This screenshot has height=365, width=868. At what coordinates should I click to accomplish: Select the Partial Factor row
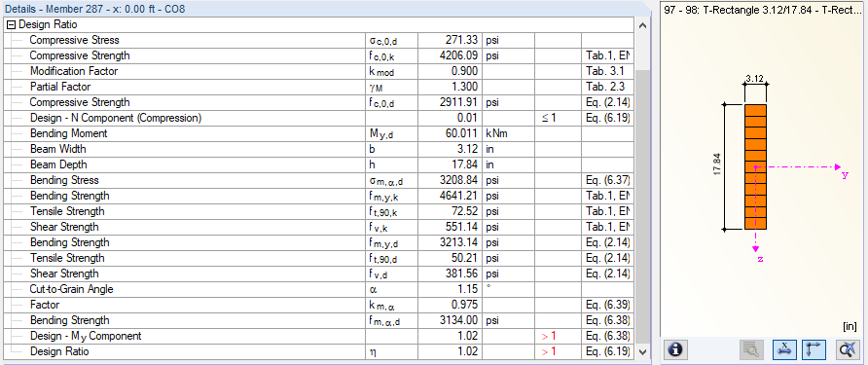click(x=318, y=87)
